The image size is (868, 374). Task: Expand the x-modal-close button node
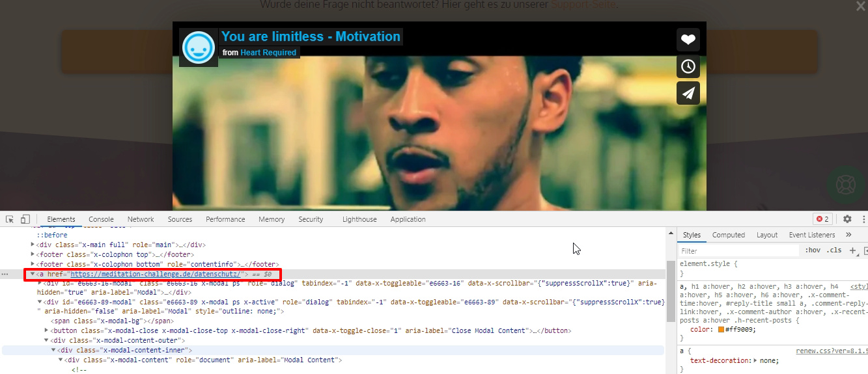[47, 330]
